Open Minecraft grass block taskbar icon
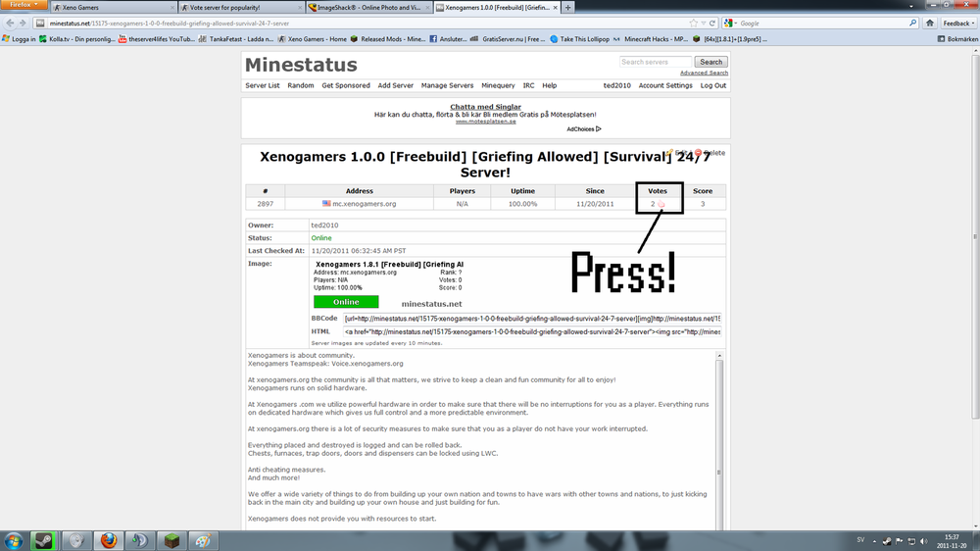This screenshot has height=551, width=980. click(x=171, y=541)
